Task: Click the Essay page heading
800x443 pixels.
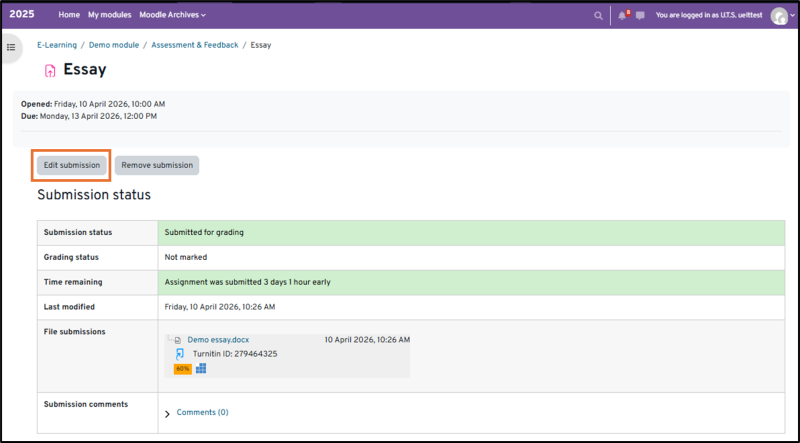Action: pos(85,69)
